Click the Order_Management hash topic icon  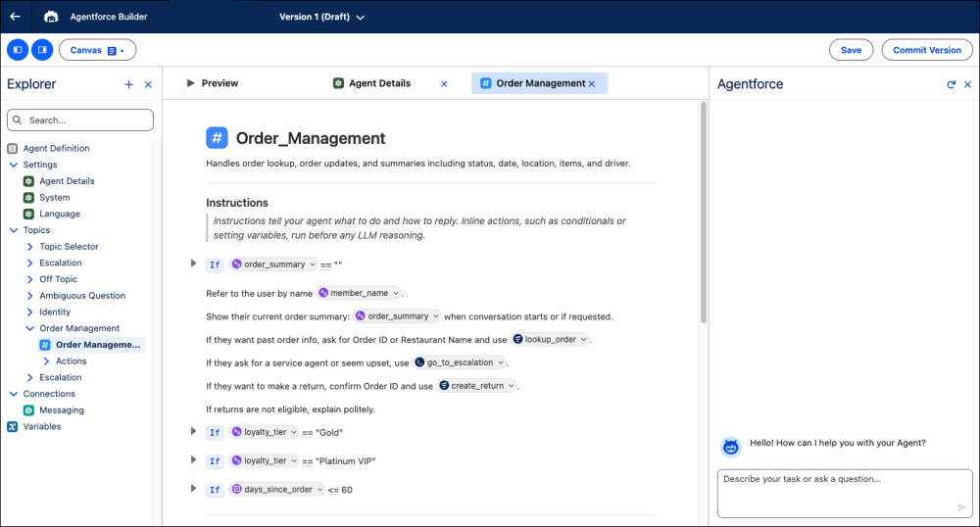(x=217, y=137)
